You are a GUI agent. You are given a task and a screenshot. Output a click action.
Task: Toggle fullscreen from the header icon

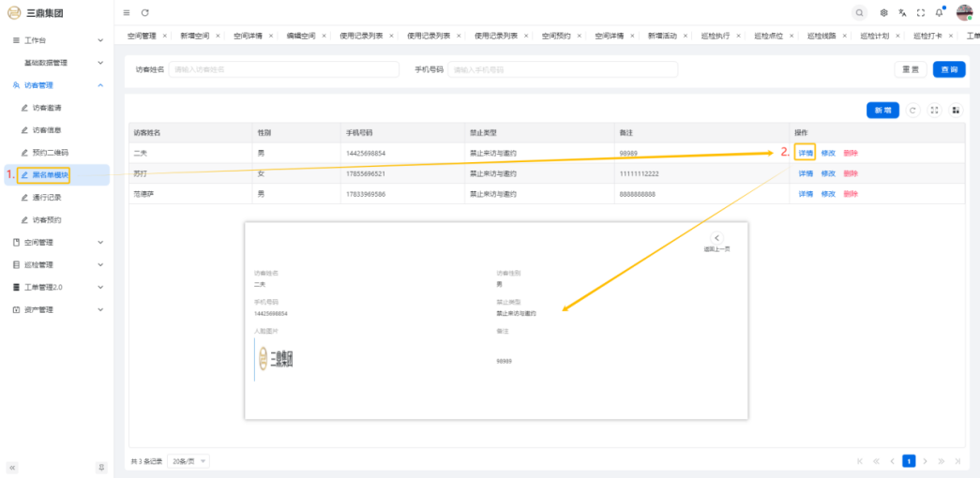[920, 12]
